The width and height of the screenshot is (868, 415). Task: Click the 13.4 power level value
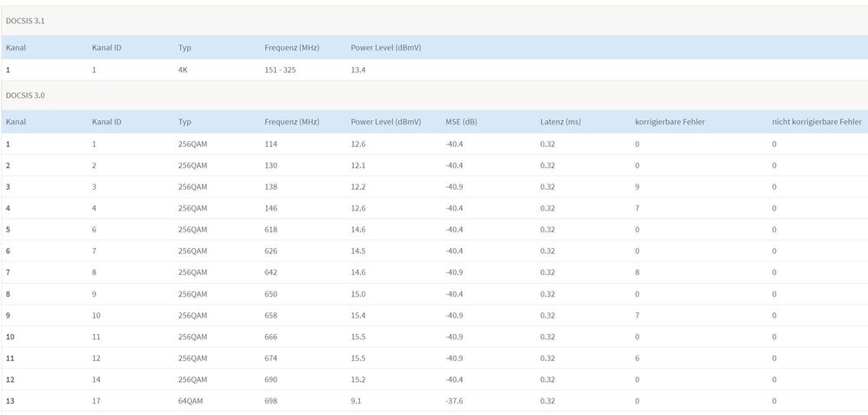click(x=358, y=70)
